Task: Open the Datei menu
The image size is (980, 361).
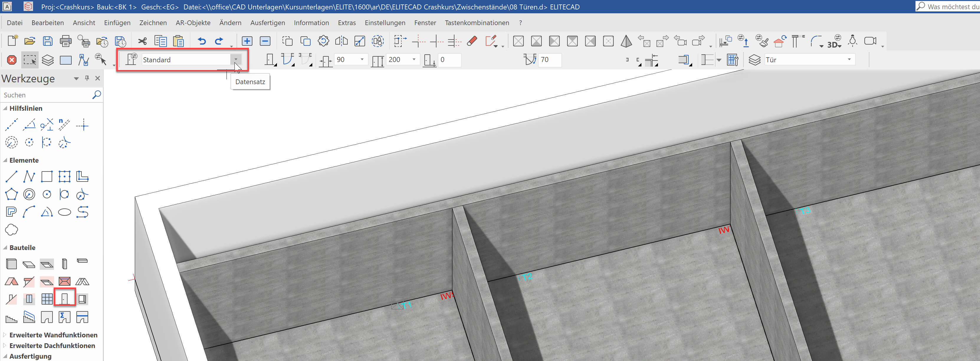Action: (14, 23)
